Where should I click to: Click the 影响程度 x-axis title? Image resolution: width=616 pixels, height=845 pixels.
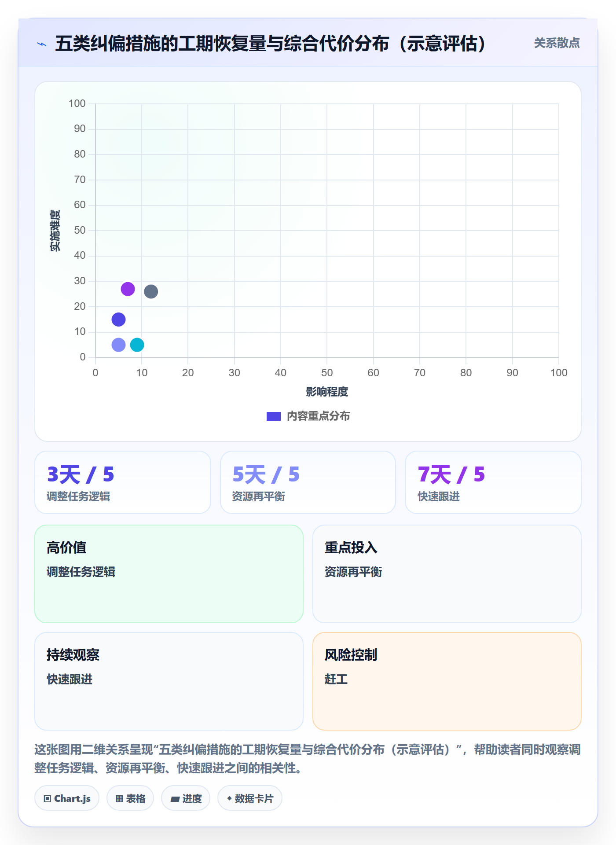pyautogui.click(x=327, y=392)
